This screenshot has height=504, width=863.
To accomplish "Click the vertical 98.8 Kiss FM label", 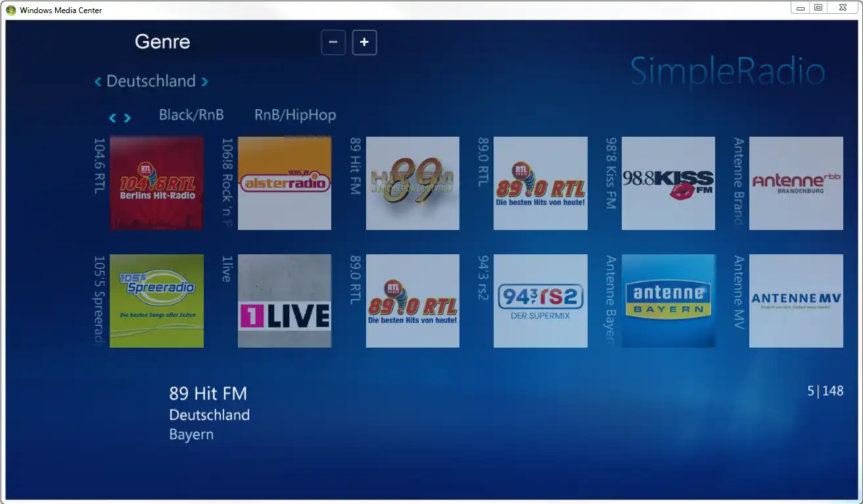I will pos(611,173).
